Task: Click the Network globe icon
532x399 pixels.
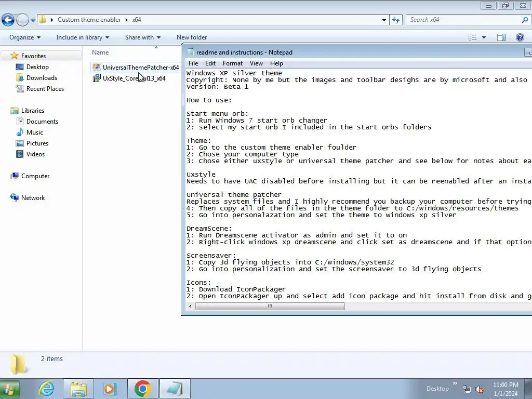Action: tap(14, 197)
